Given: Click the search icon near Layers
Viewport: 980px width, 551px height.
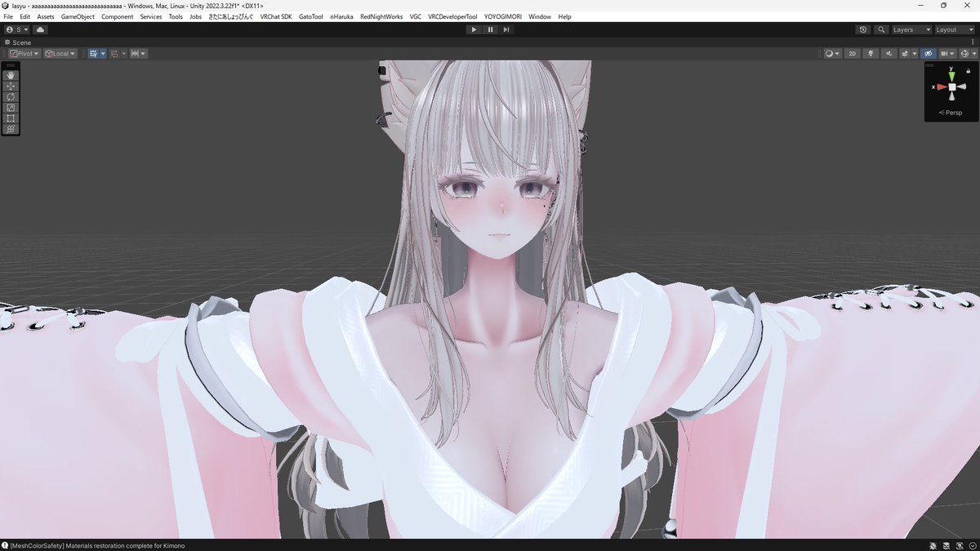Looking at the screenshot, I should 880,29.
